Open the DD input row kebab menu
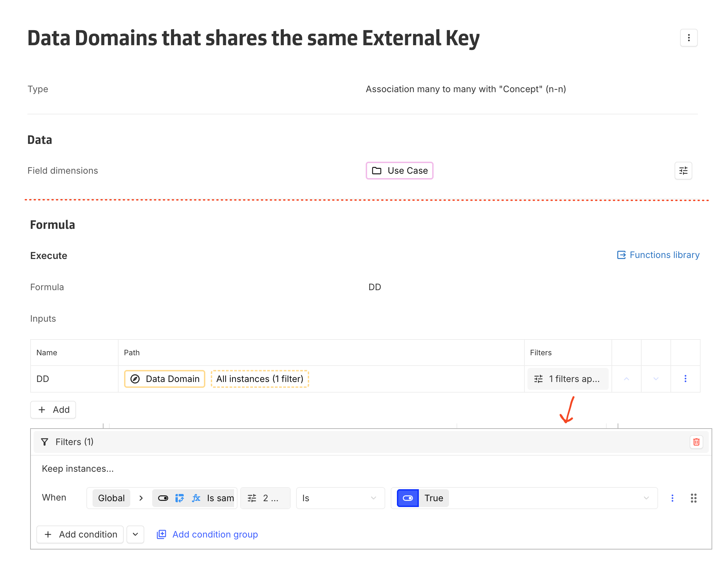This screenshot has width=728, height=568. click(x=685, y=379)
